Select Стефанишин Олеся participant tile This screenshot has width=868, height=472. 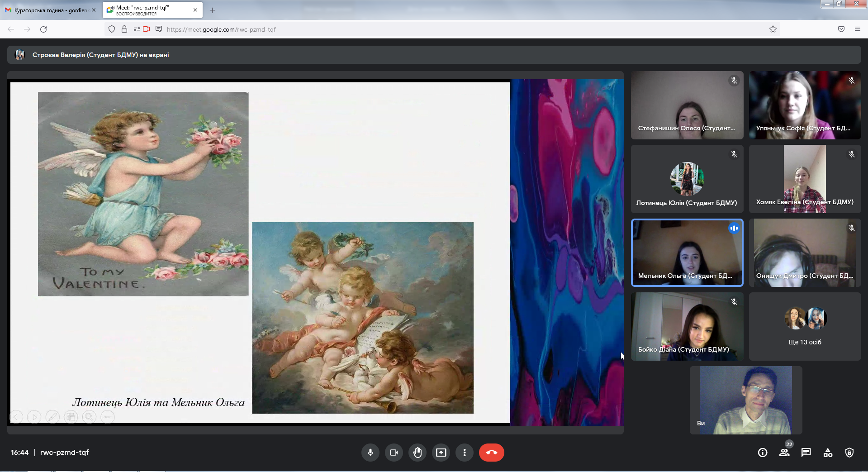coord(687,105)
